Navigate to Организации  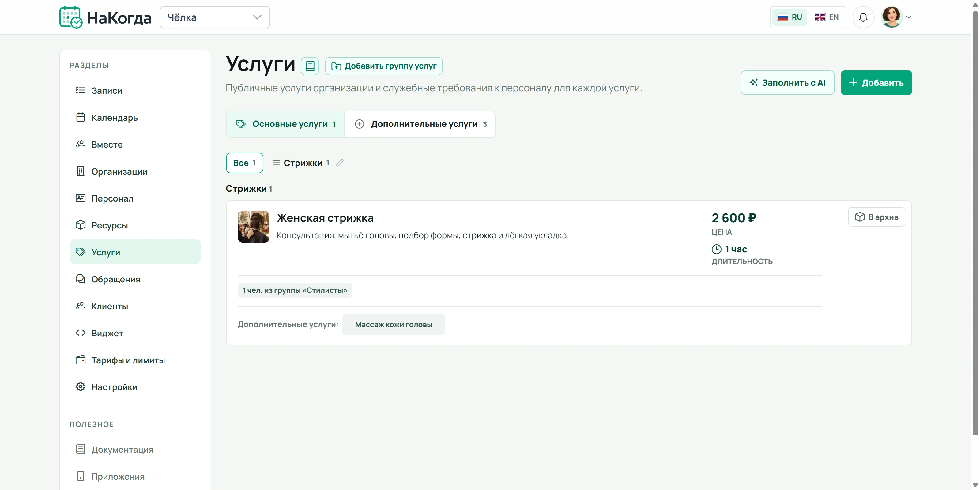tap(135, 171)
